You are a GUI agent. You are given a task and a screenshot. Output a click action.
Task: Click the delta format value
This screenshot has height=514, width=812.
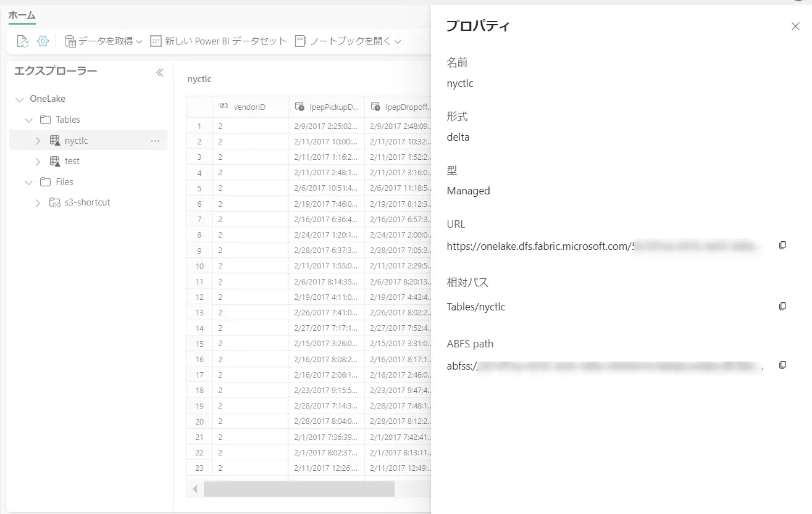pyautogui.click(x=458, y=137)
